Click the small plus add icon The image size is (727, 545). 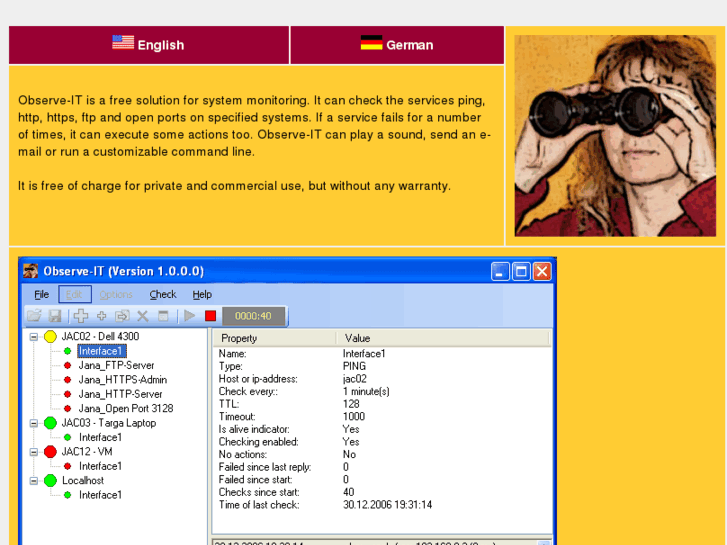pyautogui.click(x=102, y=316)
